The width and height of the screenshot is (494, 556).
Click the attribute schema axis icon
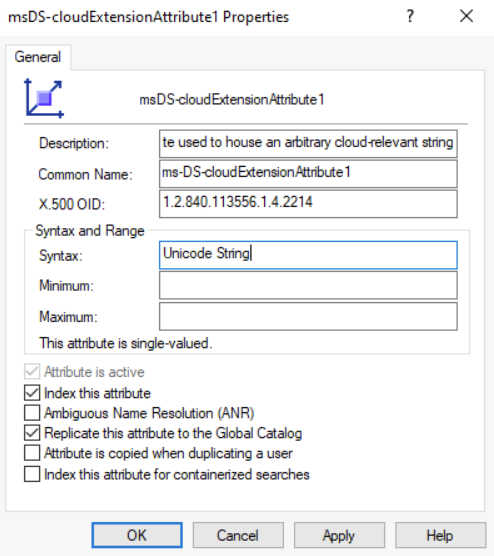point(44,98)
